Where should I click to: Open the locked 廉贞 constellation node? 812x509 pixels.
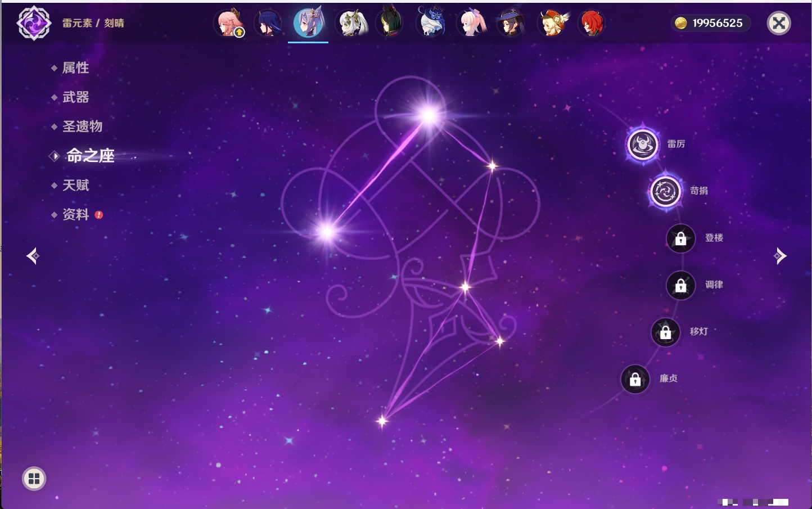point(635,379)
